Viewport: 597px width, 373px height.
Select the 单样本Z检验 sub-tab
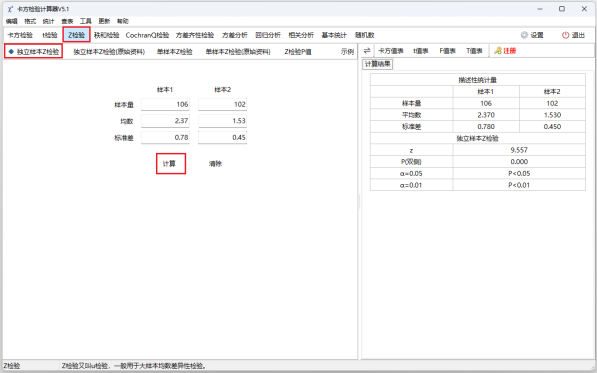175,51
